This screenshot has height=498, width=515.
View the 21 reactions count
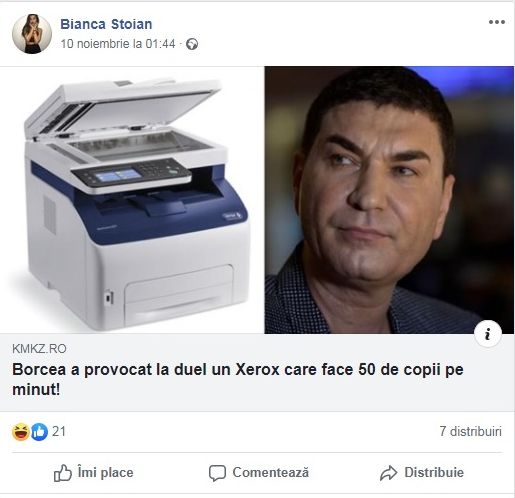pos(59,432)
